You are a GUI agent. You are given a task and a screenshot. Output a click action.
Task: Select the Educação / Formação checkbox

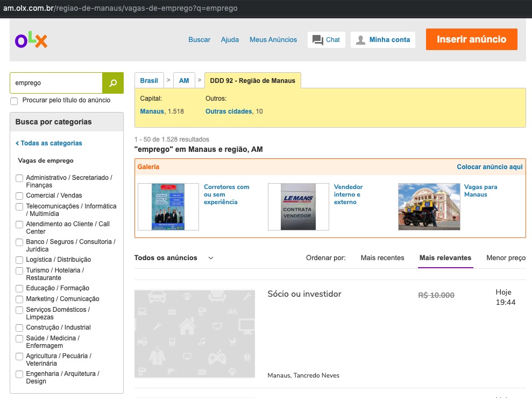pyautogui.click(x=19, y=289)
